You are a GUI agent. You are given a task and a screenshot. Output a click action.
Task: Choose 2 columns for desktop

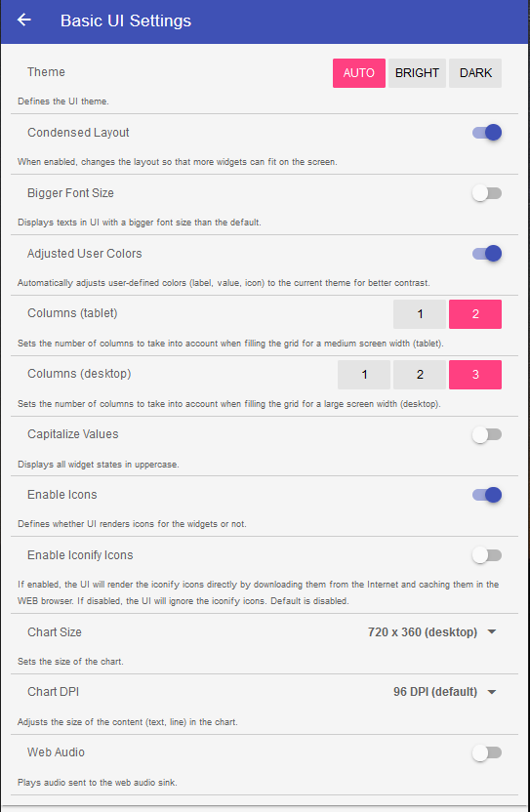click(x=420, y=375)
